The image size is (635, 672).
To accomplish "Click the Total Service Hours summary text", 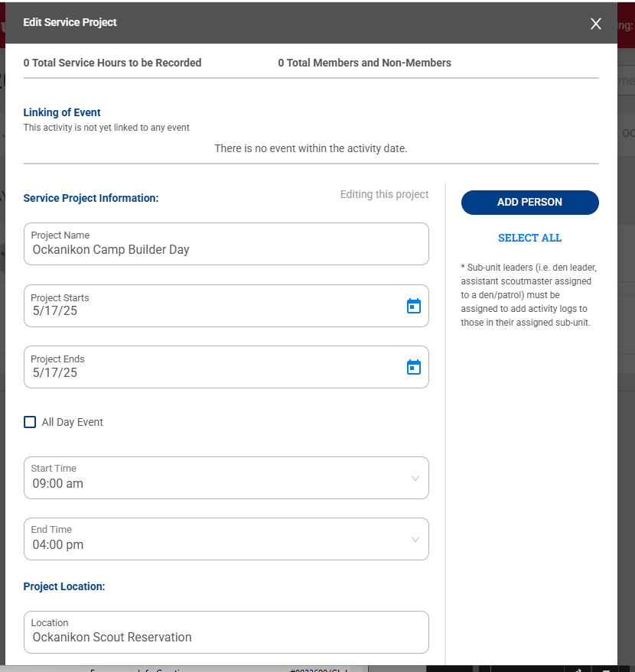I will click(x=112, y=63).
